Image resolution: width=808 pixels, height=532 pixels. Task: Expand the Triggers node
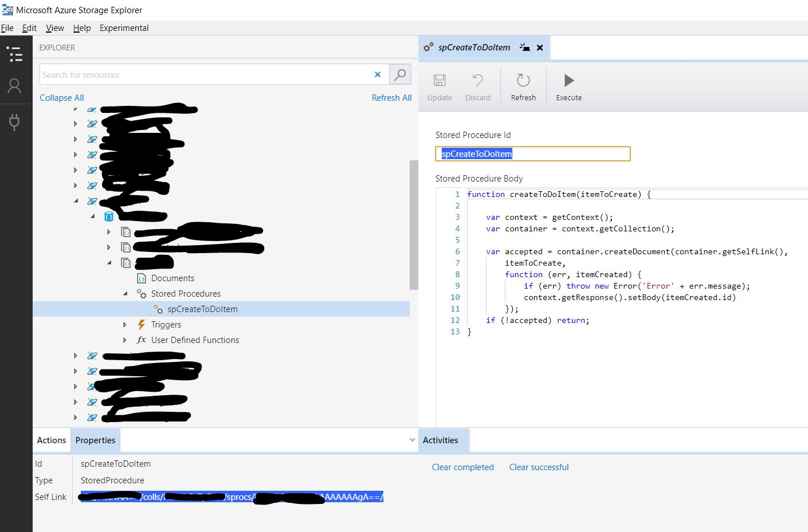pos(125,324)
